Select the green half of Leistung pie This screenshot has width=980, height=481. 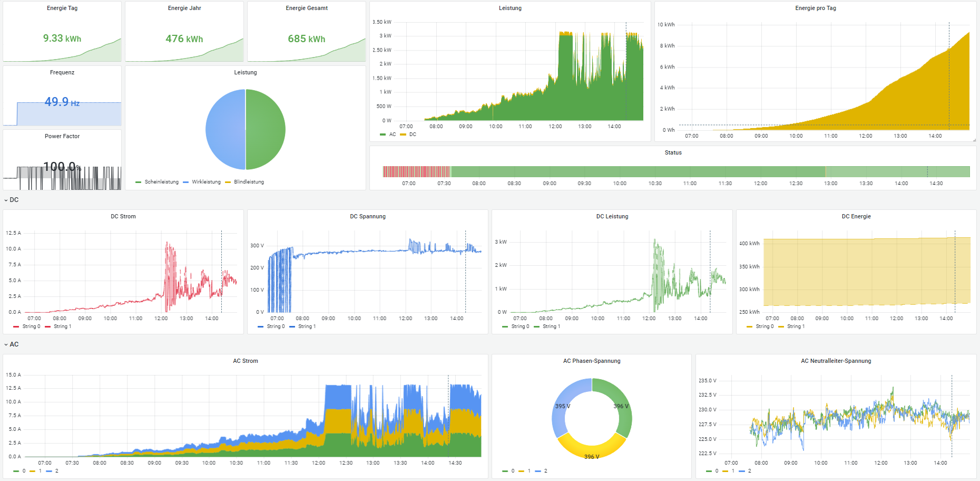(x=266, y=129)
